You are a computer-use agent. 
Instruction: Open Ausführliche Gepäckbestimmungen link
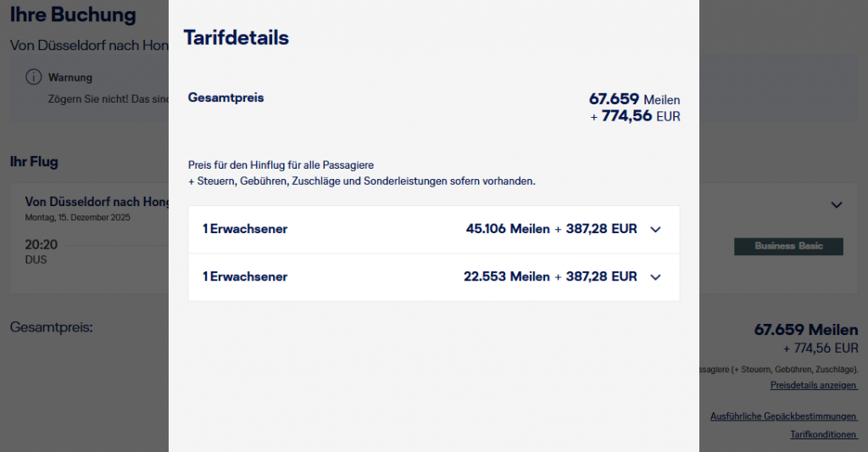(x=783, y=416)
